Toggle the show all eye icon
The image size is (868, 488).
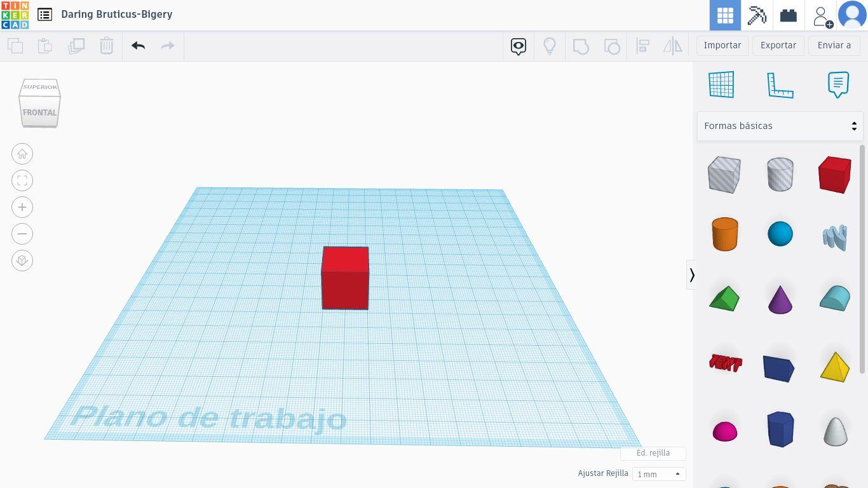tap(519, 46)
